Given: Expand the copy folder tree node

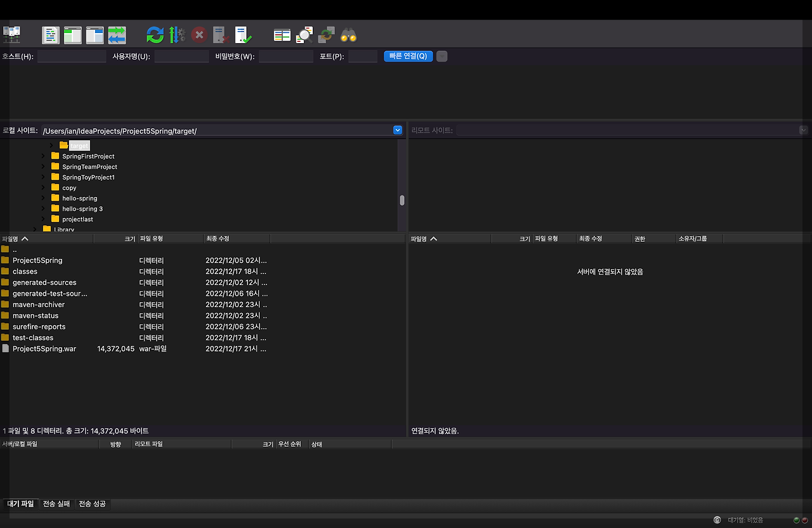Looking at the screenshot, I should point(43,188).
